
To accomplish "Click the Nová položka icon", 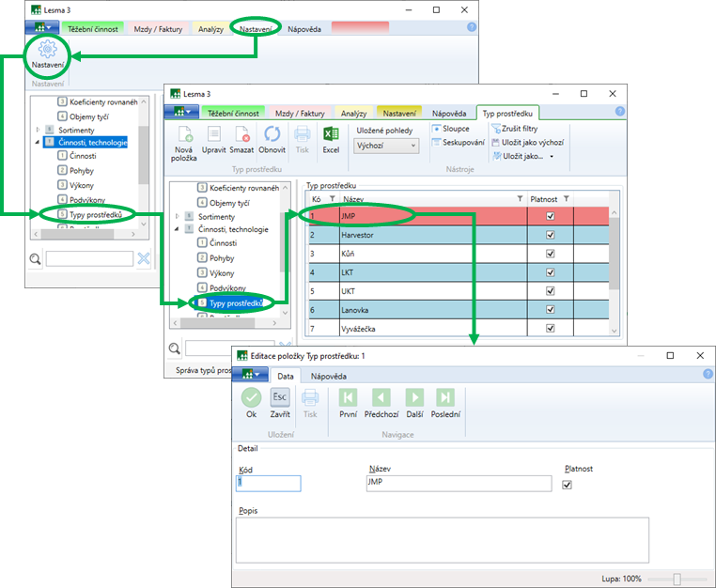I will point(183,134).
